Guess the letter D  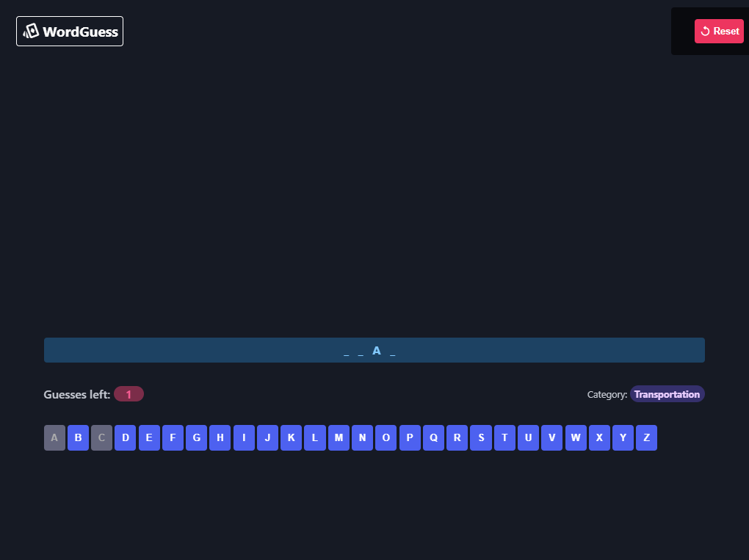(x=125, y=437)
